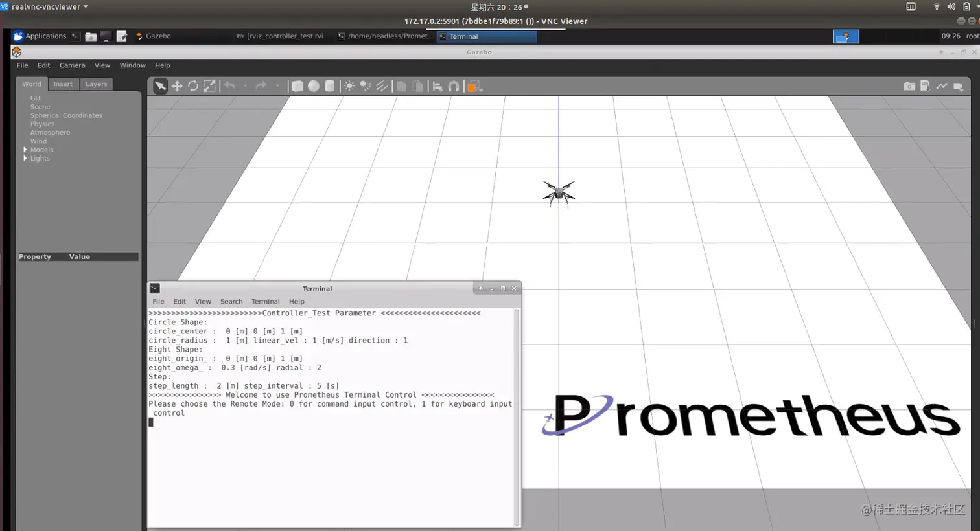Open the redo history dropdown arrow
The image size is (980, 531).
(277, 86)
